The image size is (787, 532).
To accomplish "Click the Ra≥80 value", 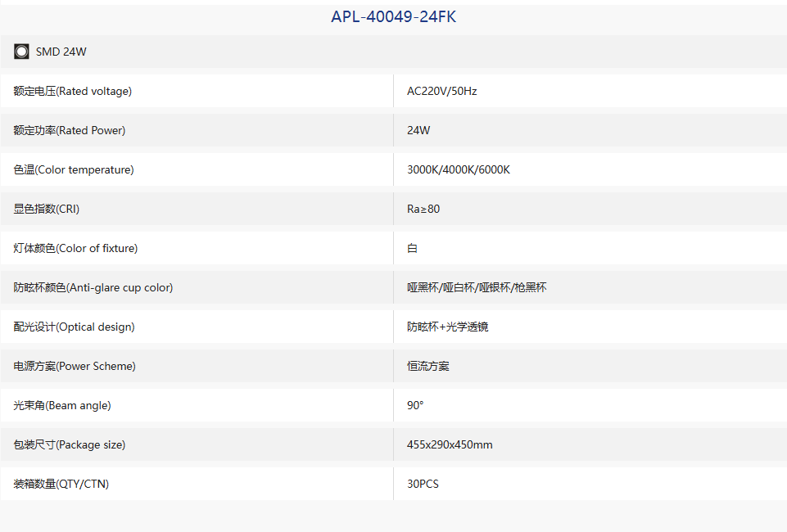I will pos(423,209).
